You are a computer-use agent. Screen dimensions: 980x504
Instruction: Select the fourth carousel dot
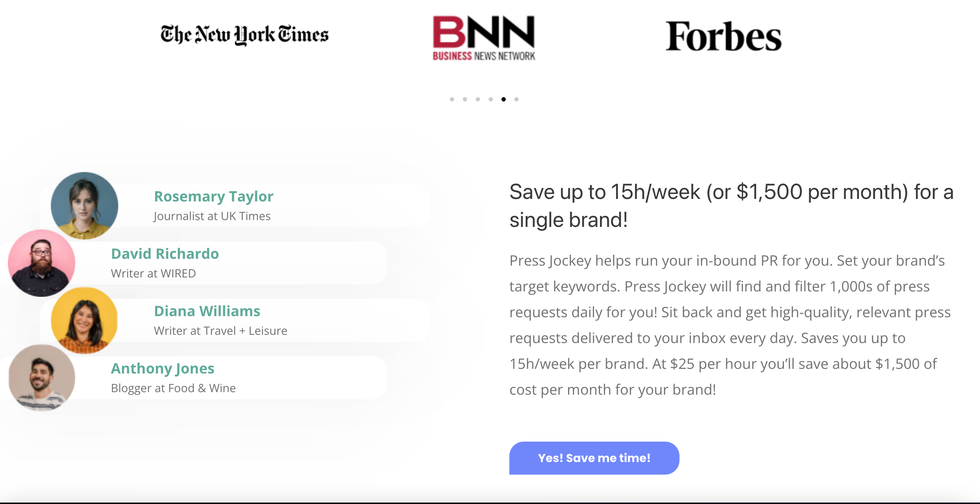click(491, 99)
